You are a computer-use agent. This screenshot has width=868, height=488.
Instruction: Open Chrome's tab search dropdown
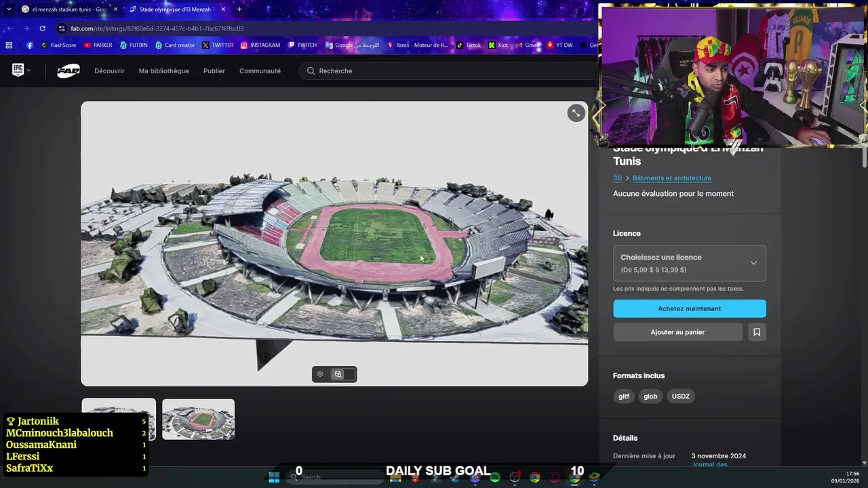tap(9, 9)
